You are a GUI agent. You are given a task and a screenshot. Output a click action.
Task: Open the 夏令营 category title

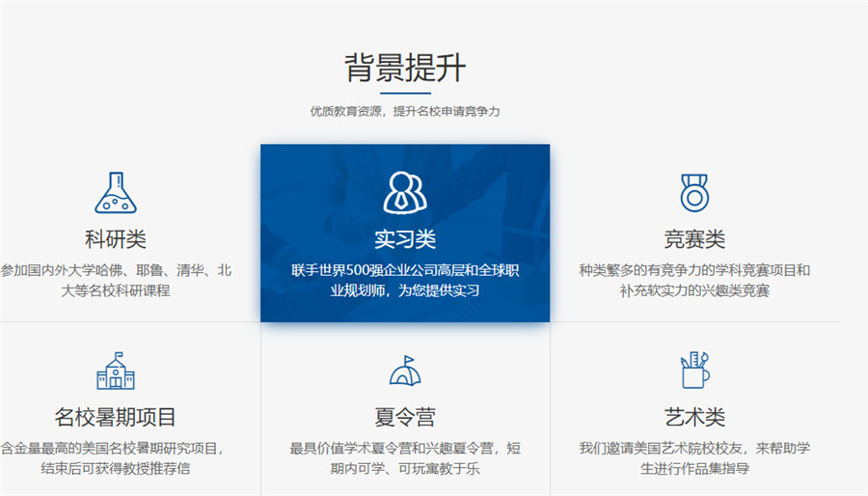click(405, 418)
